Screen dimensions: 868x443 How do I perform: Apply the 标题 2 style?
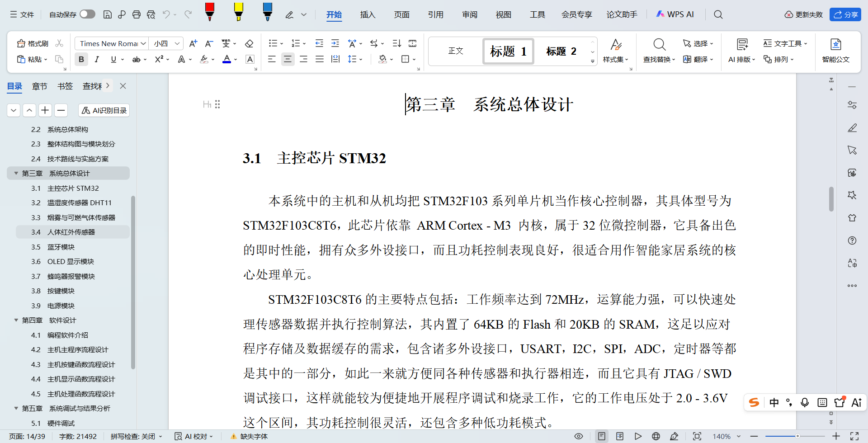561,51
